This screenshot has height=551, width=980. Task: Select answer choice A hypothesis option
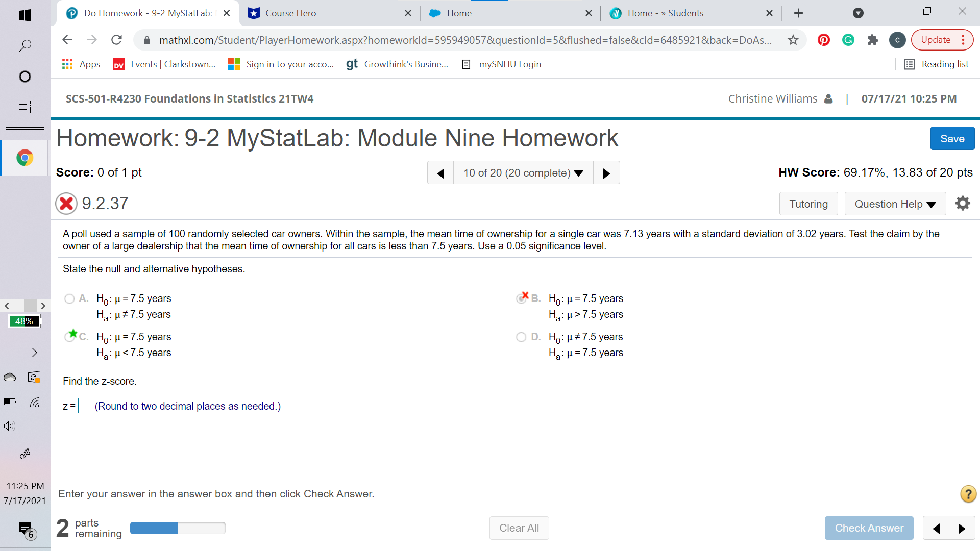coord(69,298)
